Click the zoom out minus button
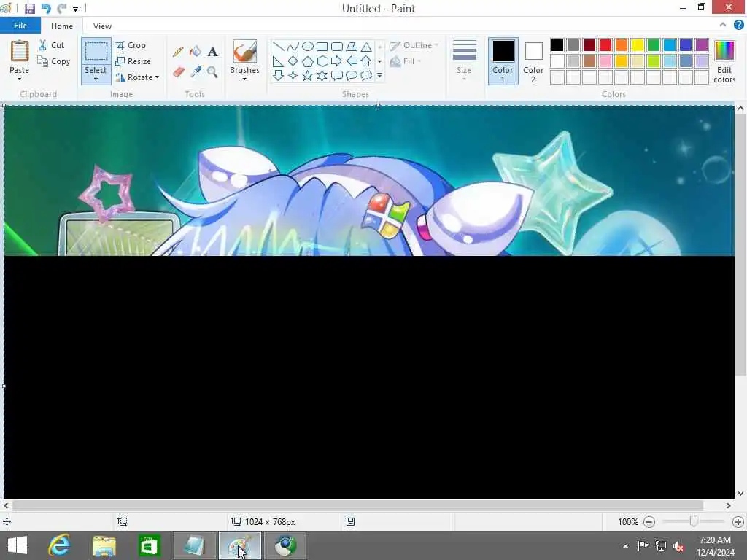The image size is (747, 560). click(649, 522)
